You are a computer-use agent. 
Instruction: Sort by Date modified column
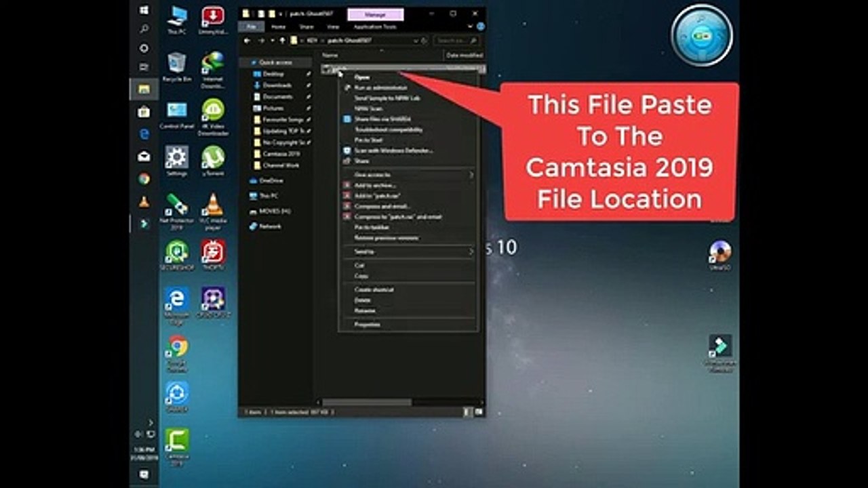pos(464,55)
